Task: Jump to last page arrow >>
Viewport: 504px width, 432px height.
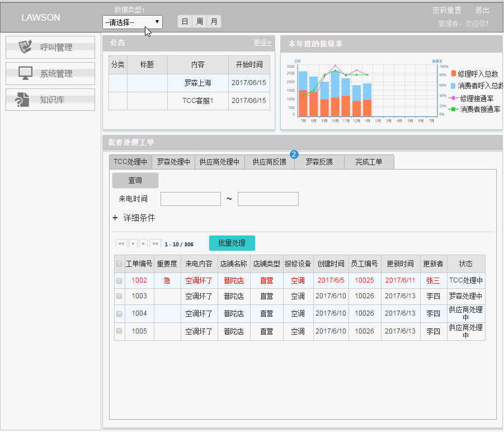Action: click(156, 243)
